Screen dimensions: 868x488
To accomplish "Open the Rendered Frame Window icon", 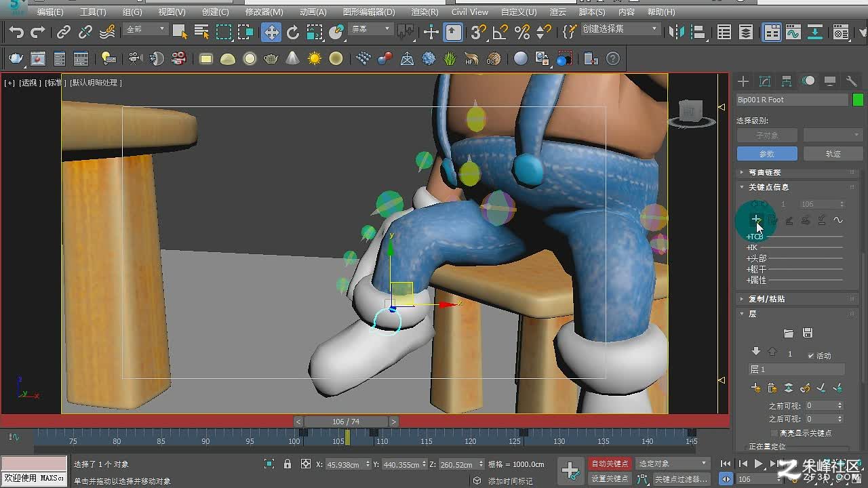I will [x=38, y=59].
